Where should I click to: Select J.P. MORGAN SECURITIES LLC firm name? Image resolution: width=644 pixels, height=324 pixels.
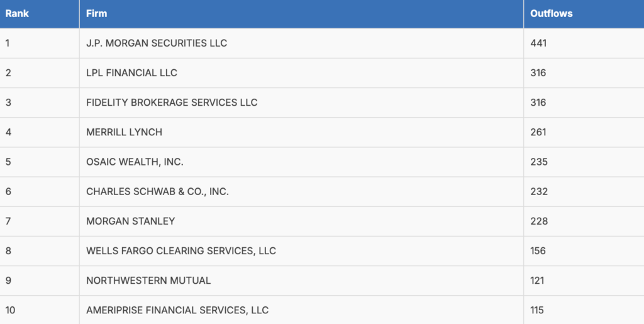[x=157, y=43]
